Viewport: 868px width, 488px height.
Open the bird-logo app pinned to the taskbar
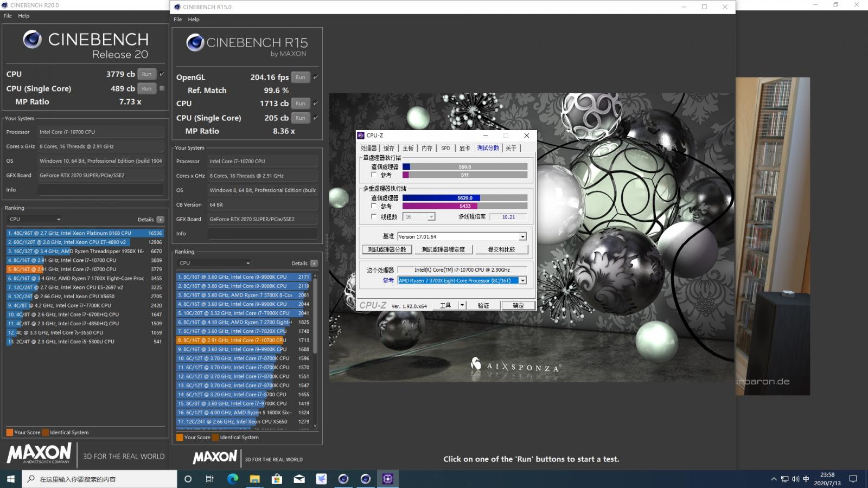pos(321,479)
